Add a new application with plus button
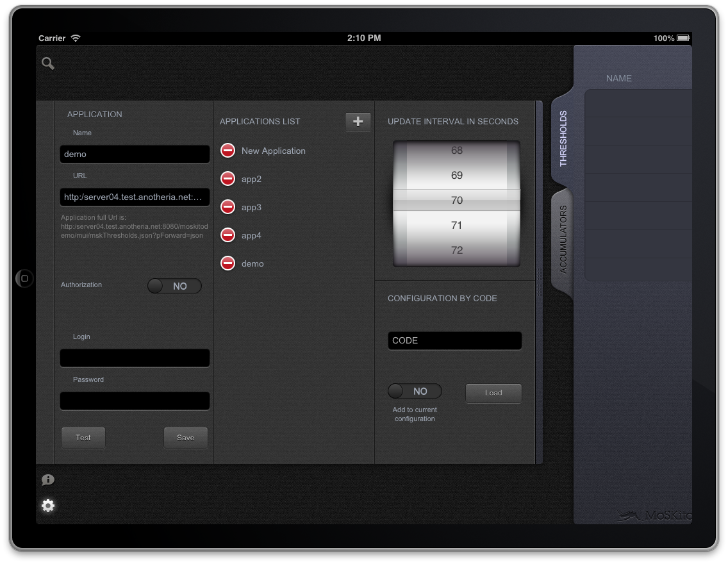The width and height of the screenshot is (728, 564). (x=358, y=122)
